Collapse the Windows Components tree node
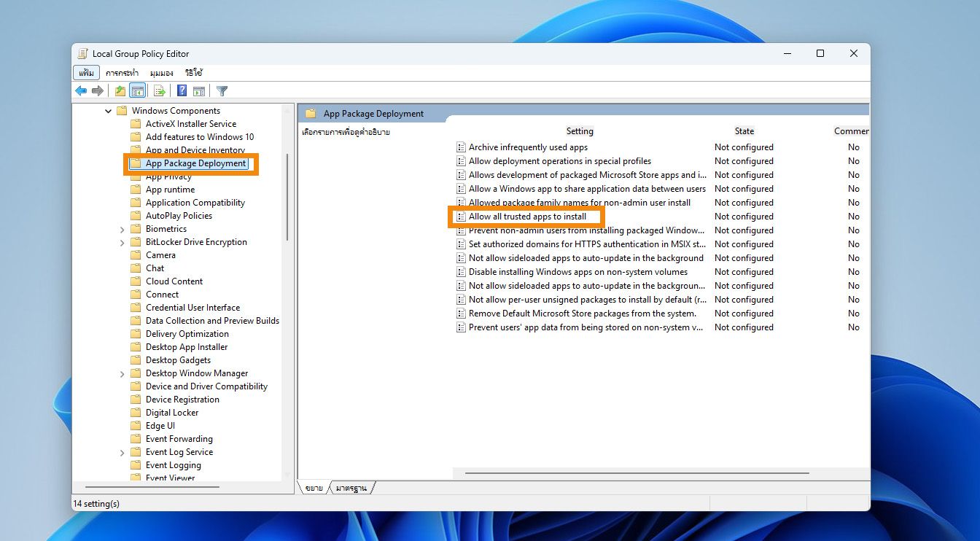This screenshot has width=980, height=541. (109, 111)
